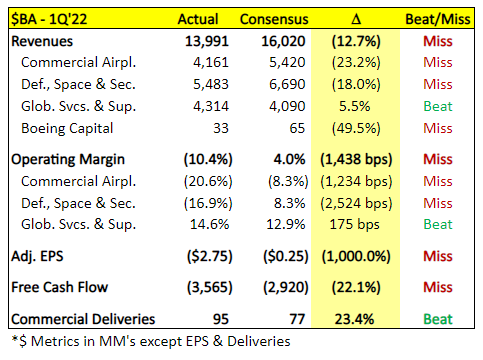Click the Boeing Capital delta (49.5%)

[356, 128]
